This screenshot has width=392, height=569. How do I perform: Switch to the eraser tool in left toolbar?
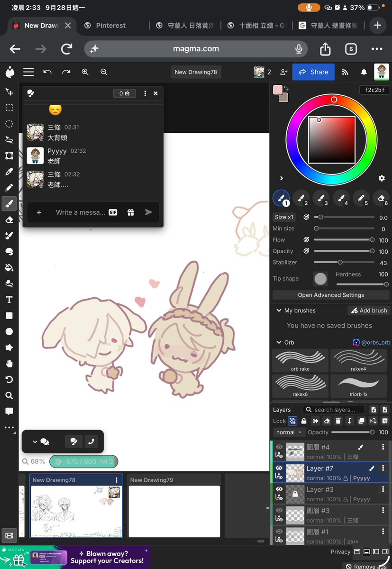pyautogui.click(x=9, y=220)
